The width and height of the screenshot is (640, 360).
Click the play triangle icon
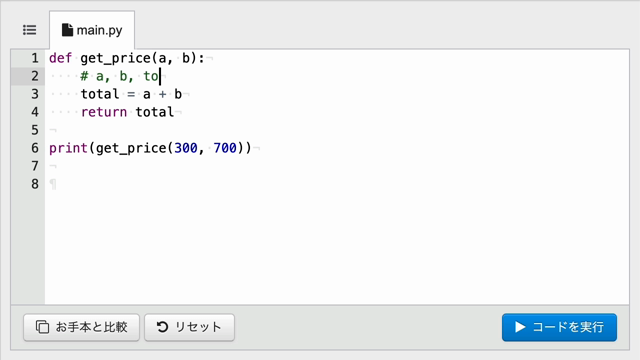point(520,327)
